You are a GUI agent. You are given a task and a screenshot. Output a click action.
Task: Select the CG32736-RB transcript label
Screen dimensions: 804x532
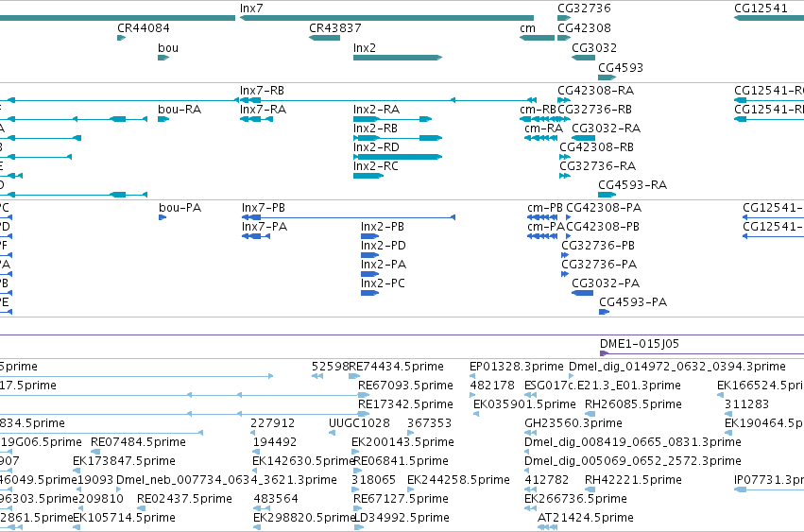click(595, 110)
